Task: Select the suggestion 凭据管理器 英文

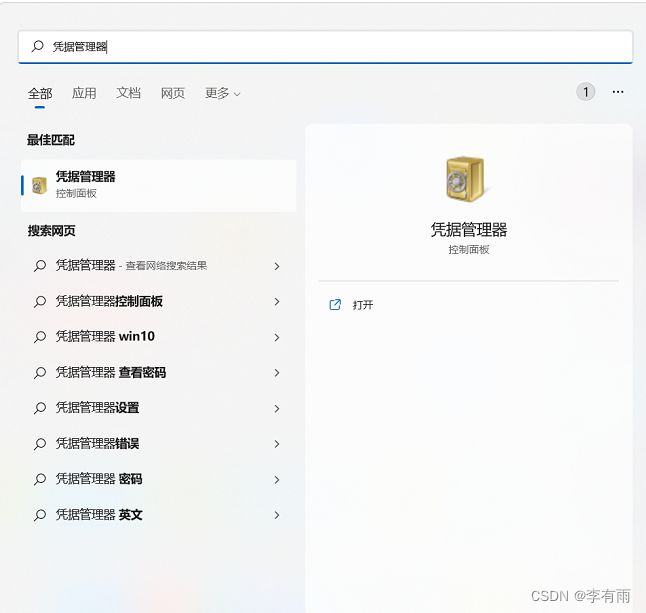Action: pyautogui.click(x=159, y=515)
